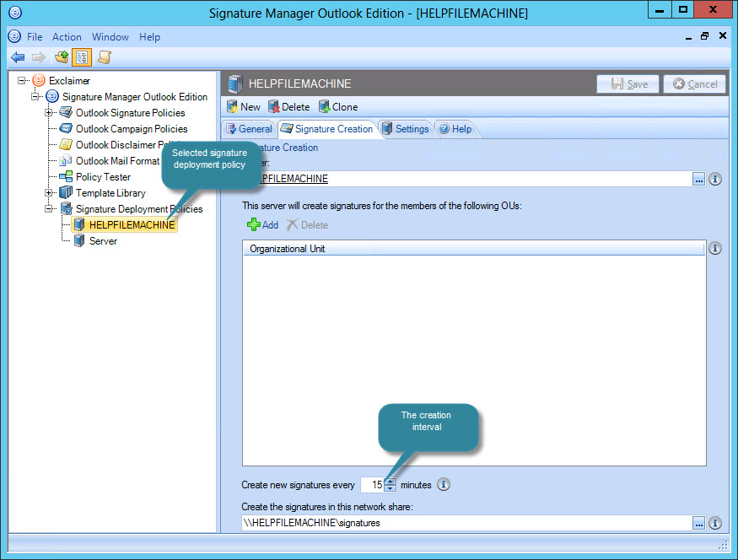Click the application icon in menu bar
This screenshot has width=738, height=560.
click(x=14, y=36)
